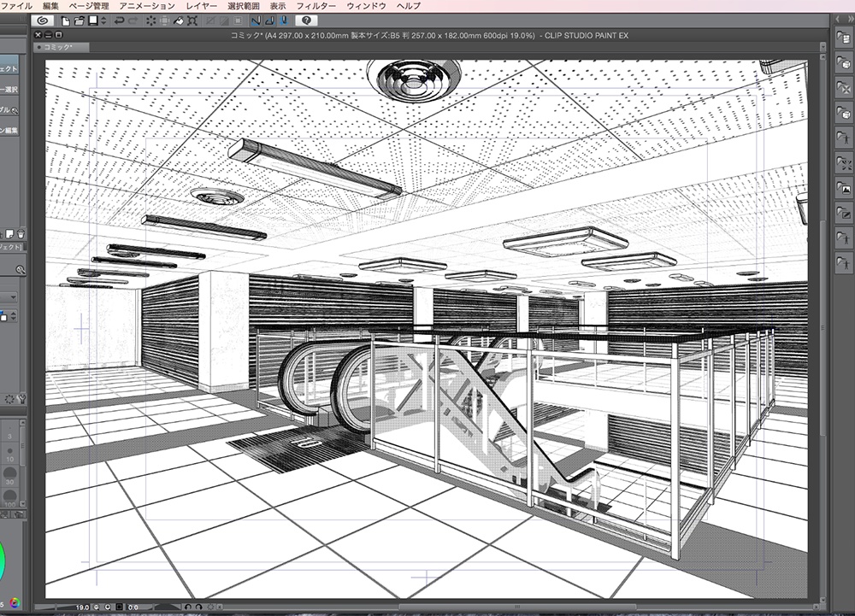Click the Undo arrow icon

119,20
